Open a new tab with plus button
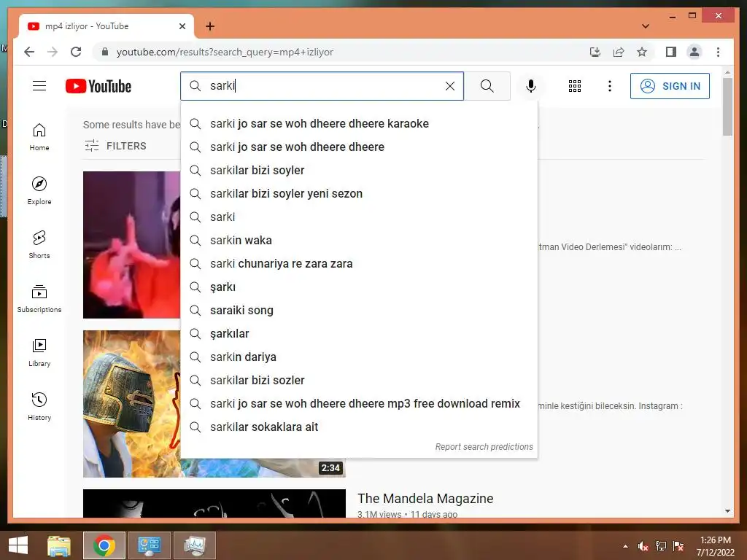Viewport: 747px width, 560px height. click(x=210, y=26)
